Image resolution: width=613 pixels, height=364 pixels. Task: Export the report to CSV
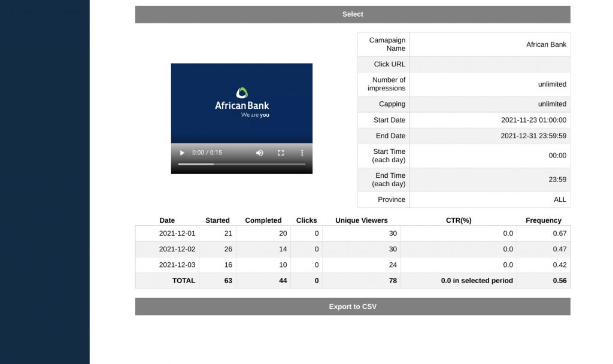click(x=353, y=307)
